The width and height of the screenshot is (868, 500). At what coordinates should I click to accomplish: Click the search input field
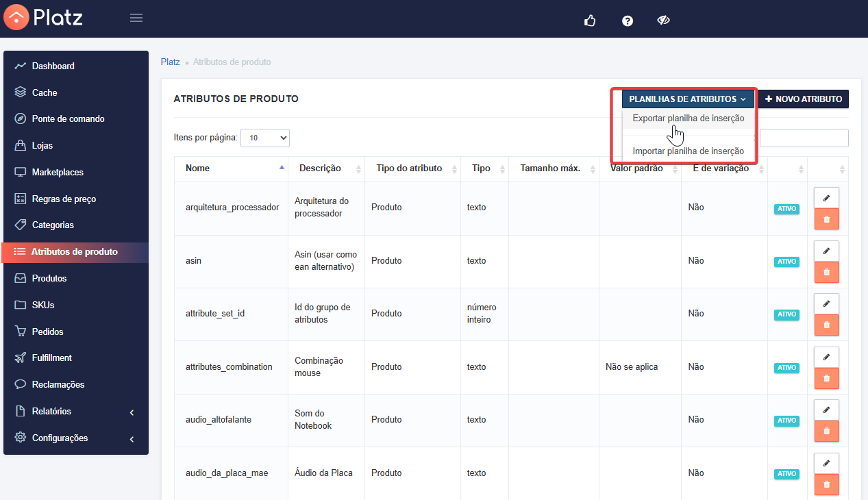pos(804,138)
